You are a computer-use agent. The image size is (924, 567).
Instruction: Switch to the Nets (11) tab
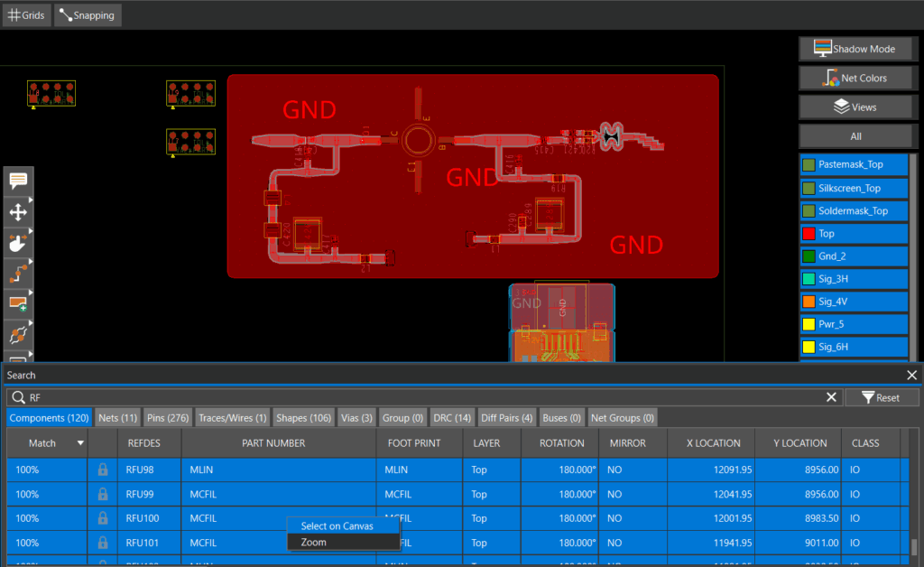point(118,418)
